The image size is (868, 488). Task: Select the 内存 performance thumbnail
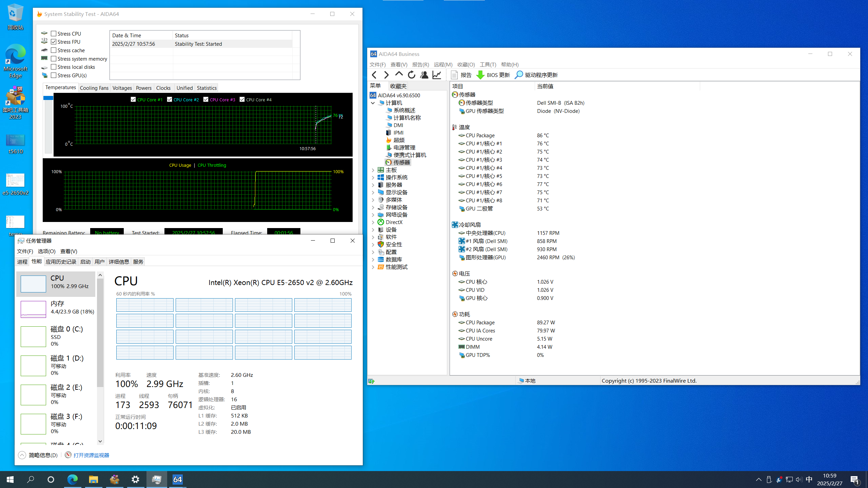pyautogui.click(x=33, y=309)
